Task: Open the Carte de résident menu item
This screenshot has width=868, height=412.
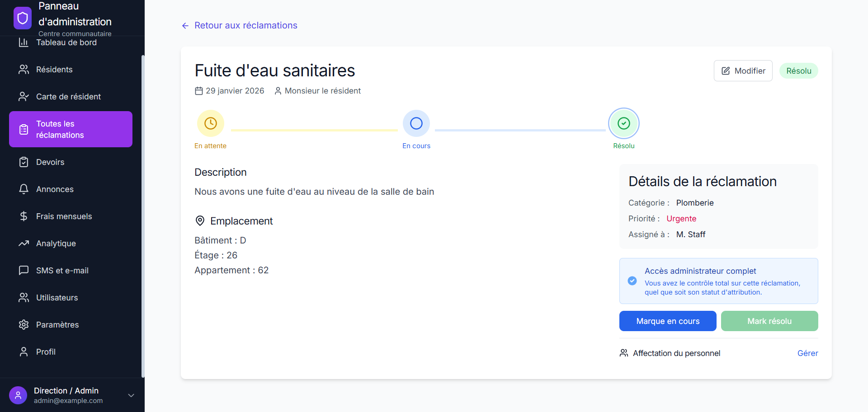Action: tap(68, 97)
